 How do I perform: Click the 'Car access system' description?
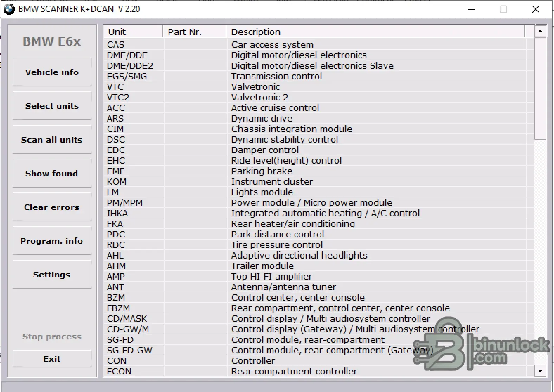[x=272, y=45]
